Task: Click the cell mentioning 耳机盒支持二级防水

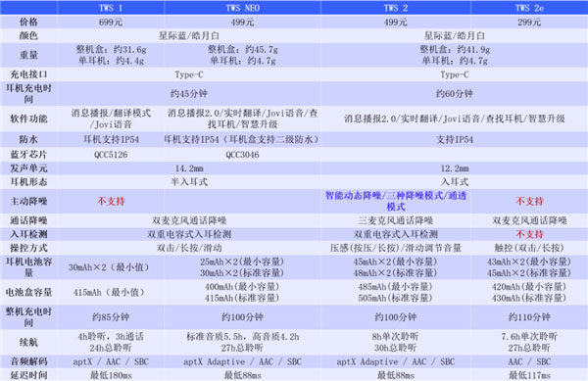Action: [242, 140]
